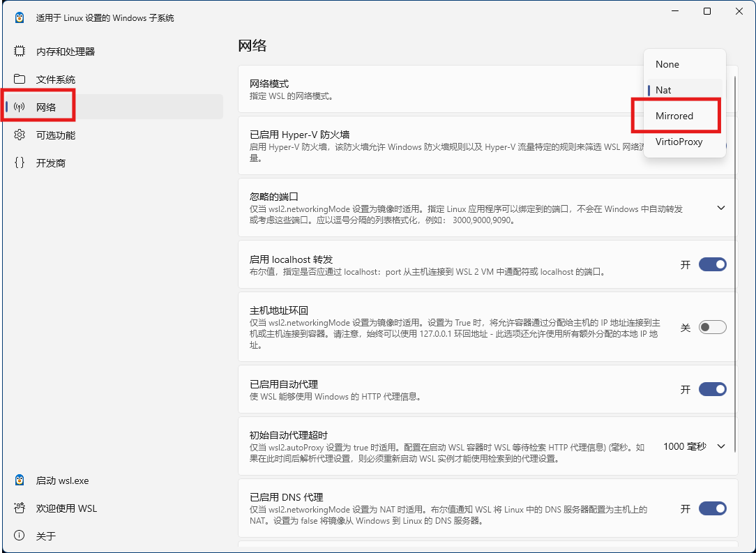Viewport: 756px width, 553px height.
Task: Click the file system folder icon
Action: [20, 79]
